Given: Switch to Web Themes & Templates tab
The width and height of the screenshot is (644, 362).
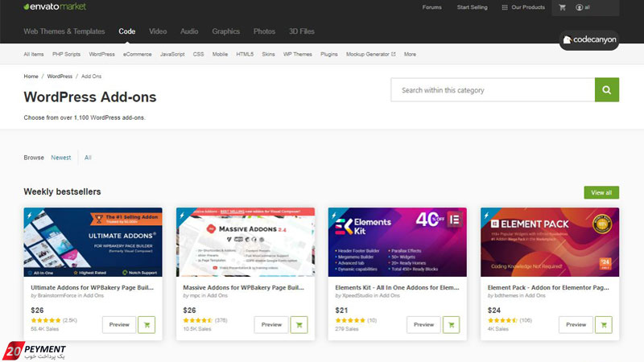Looking at the screenshot, I should 64,31.
